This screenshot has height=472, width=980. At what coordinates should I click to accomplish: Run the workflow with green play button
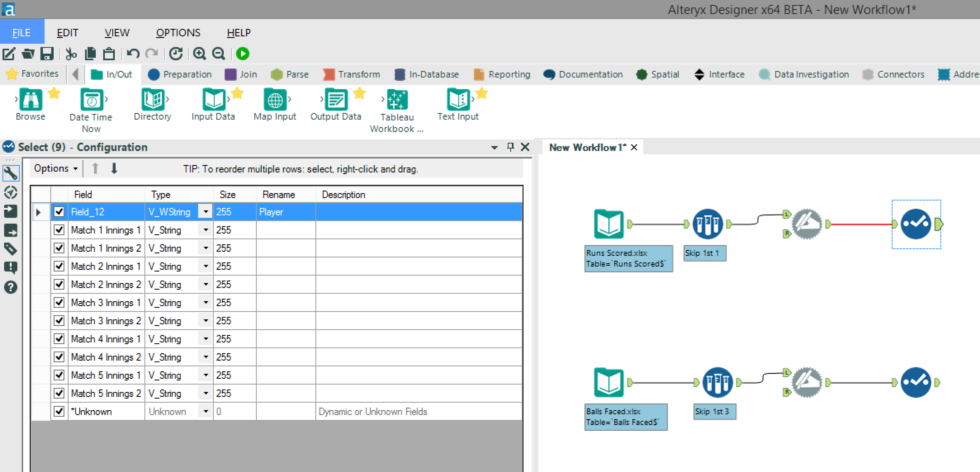click(x=243, y=54)
